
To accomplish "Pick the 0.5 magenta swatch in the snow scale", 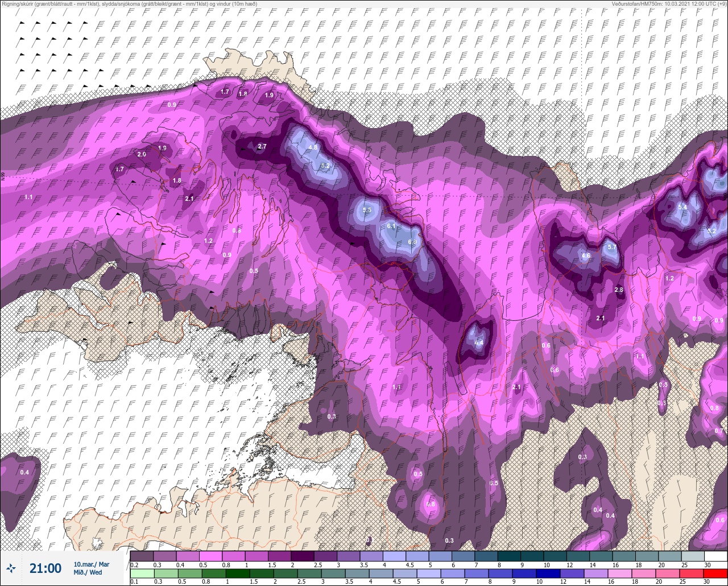I will tap(210, 556).
